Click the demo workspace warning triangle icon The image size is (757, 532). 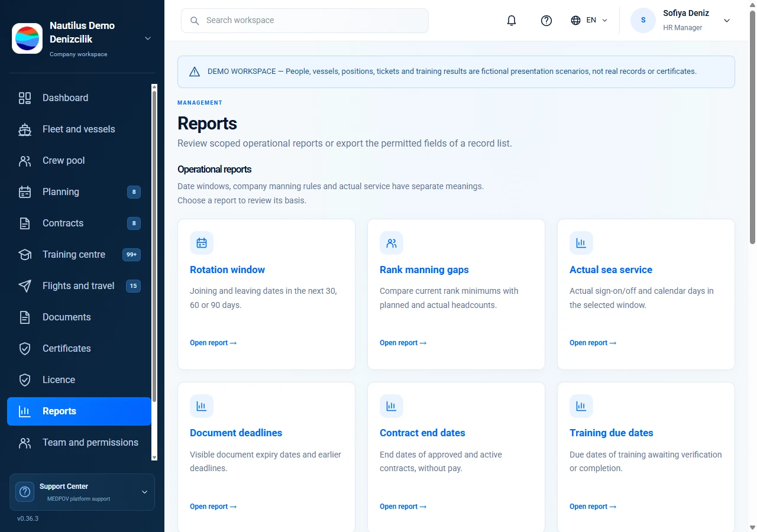click(195, 72)
